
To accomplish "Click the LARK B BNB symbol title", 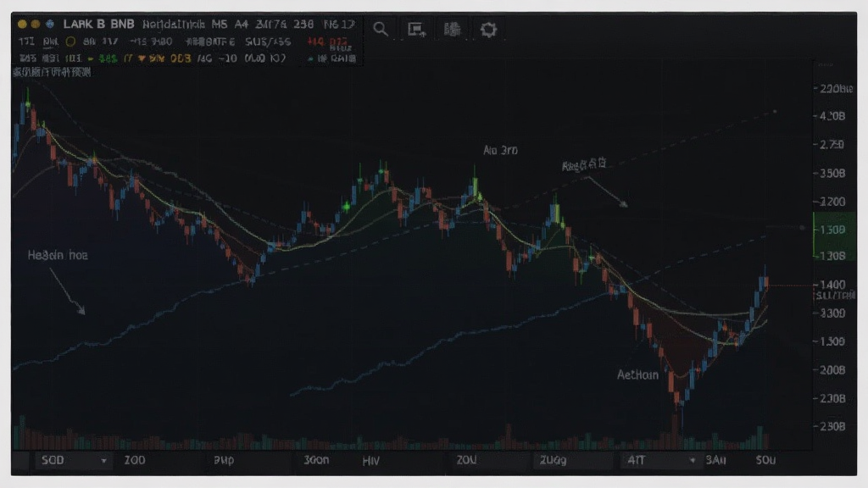I will point(98,25).
